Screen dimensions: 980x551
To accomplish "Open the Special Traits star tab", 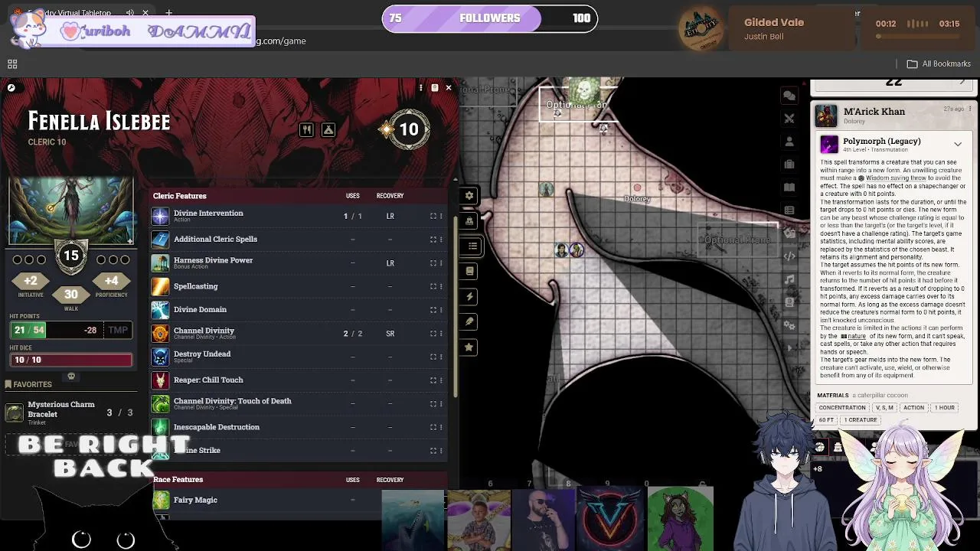I will (469, 347).
